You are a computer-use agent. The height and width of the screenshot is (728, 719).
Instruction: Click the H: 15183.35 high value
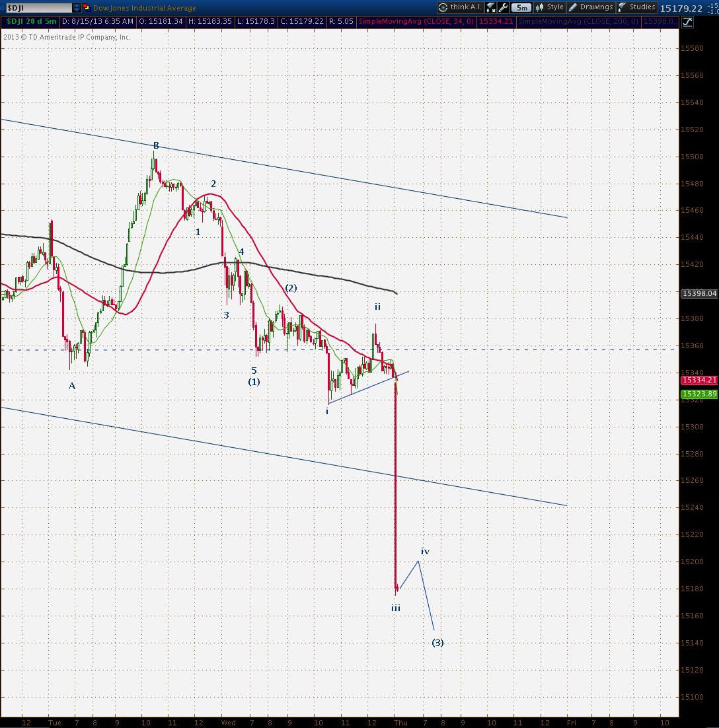pos(209,21)
